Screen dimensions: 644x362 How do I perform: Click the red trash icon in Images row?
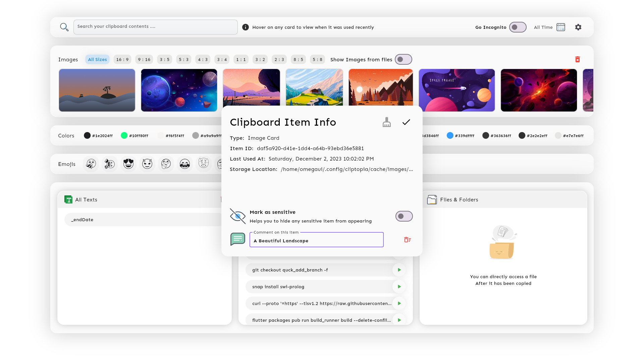coord(578,59)
